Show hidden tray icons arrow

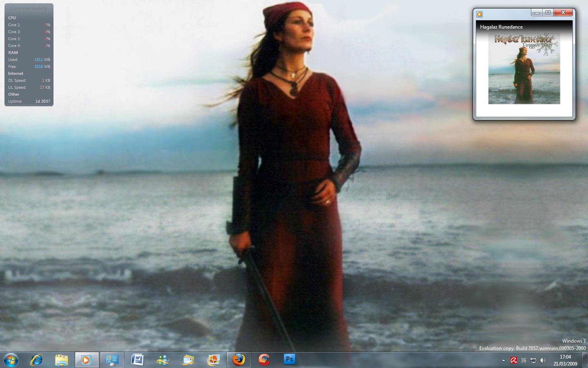pos(503,360)
